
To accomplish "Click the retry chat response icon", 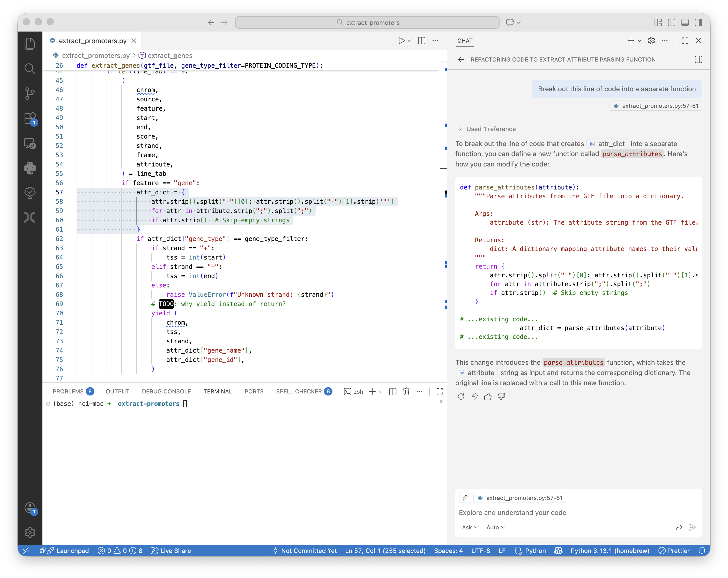I will click(461, 397).
